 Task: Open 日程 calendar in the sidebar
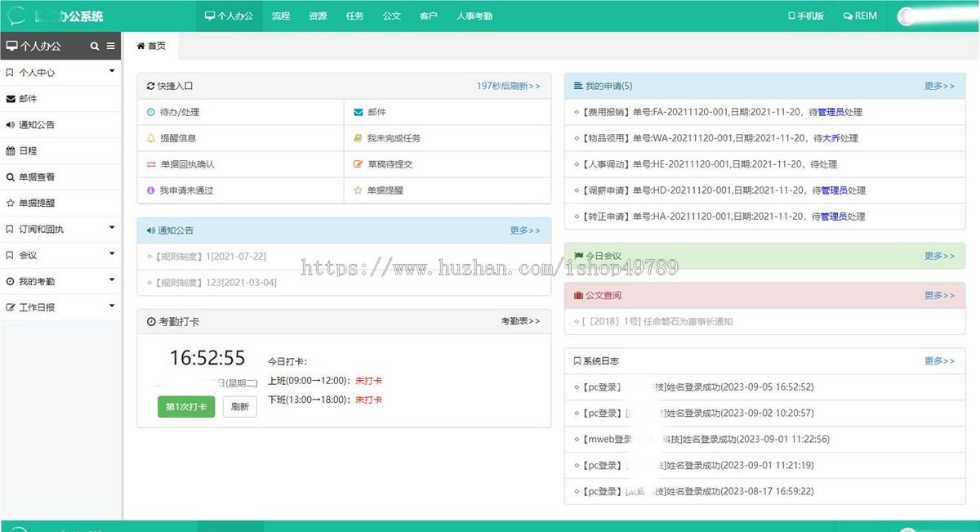click(x=61, y=151)
